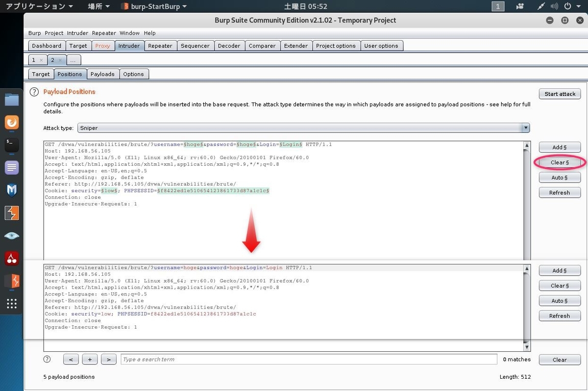Screen dimensions: 588x391
Task: Select the Positions sub-tab
Action: pos(70,74)
